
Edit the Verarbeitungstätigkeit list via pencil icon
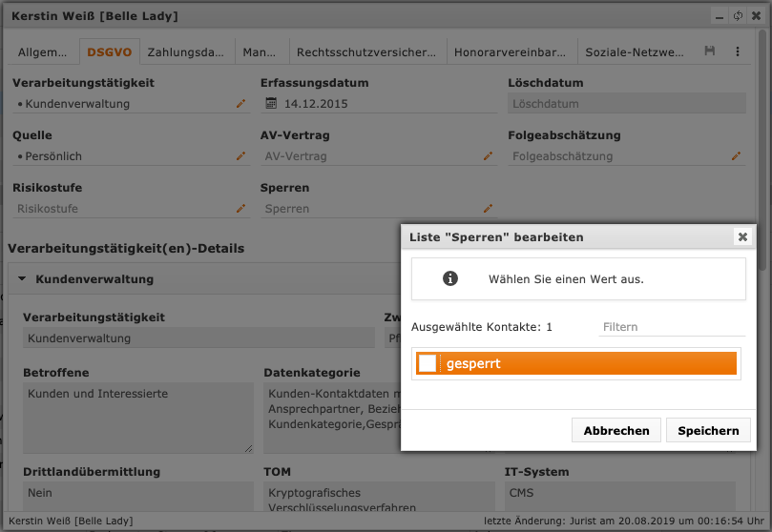point(240,104)
